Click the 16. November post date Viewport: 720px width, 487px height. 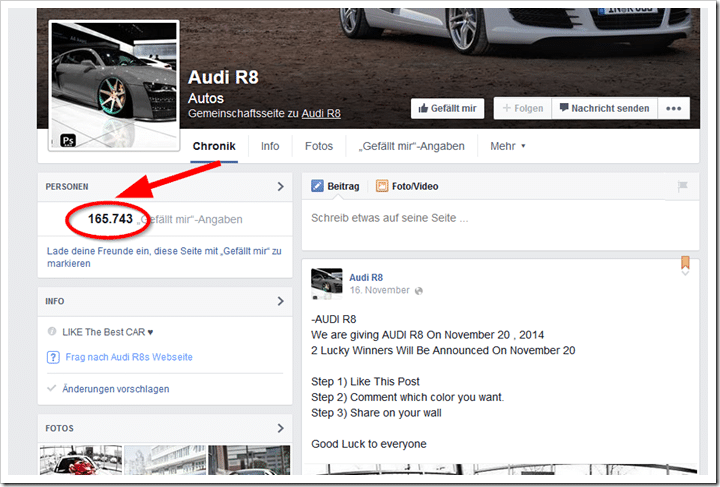pos(379,290)
